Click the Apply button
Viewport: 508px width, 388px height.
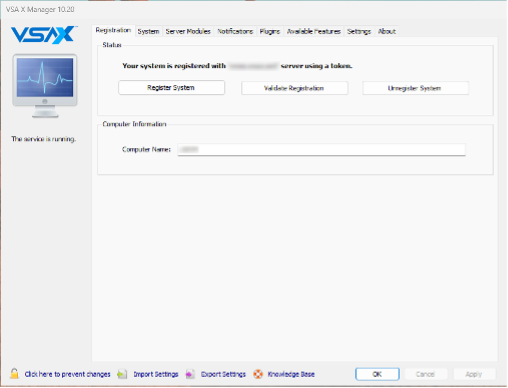click(x=474, y=374)
